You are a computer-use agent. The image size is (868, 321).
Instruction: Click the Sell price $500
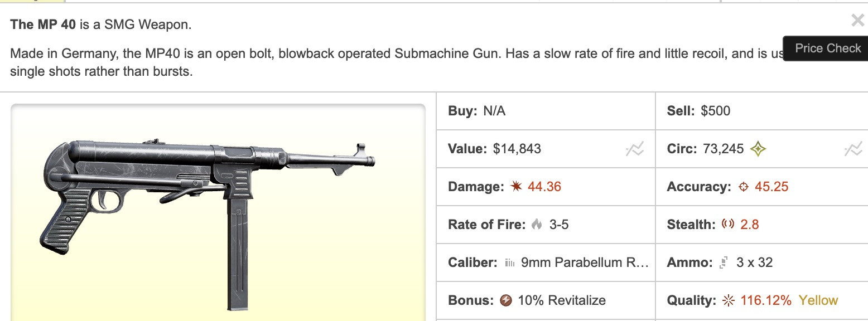[x=716, y=111]
